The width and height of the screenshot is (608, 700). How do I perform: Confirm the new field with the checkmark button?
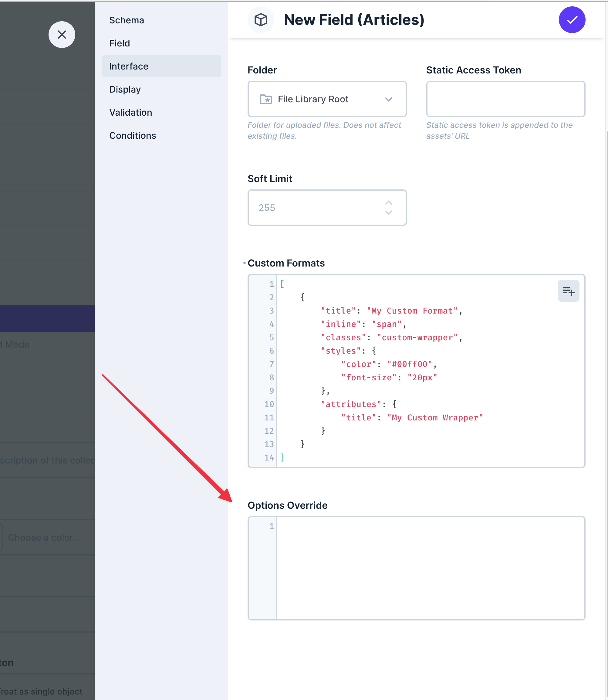(572, 20)
